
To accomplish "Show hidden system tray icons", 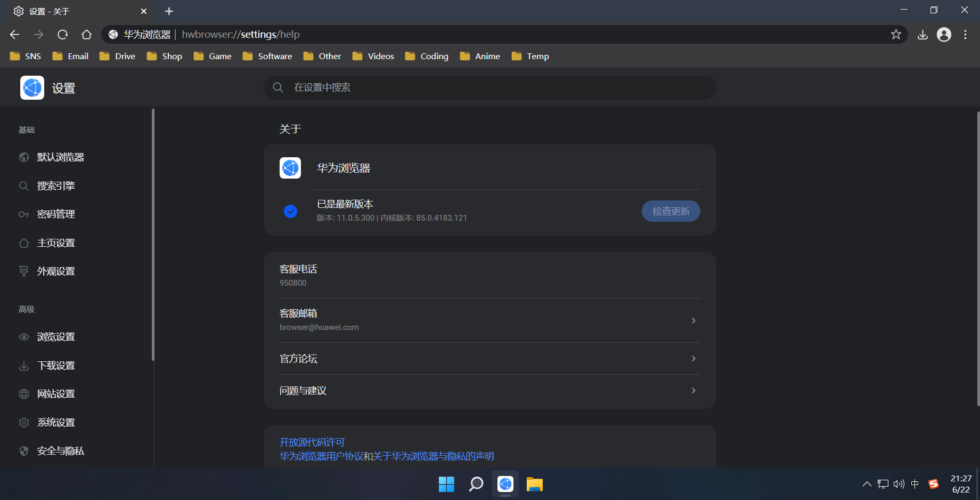I will [867, 484].
